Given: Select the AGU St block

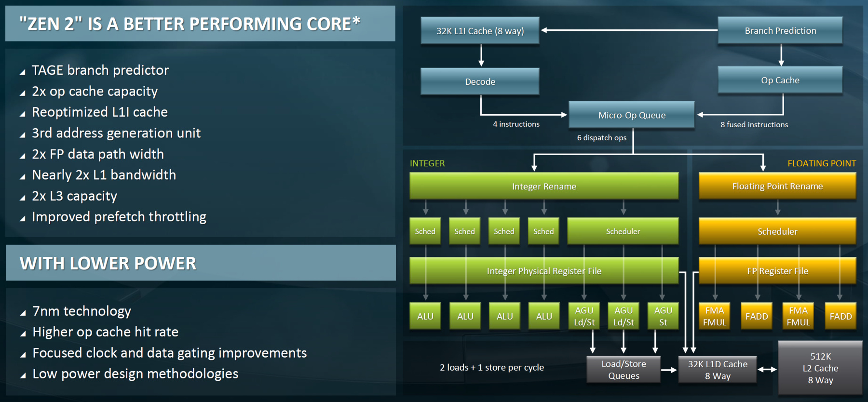Looking at the screenshot, I should point(663,316).
